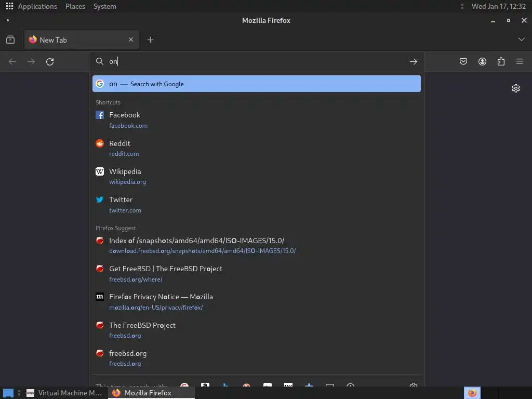Click the Twitter bird favicon
The height and width of the screenshot is (399, 532).
click(x=100, y=199)
